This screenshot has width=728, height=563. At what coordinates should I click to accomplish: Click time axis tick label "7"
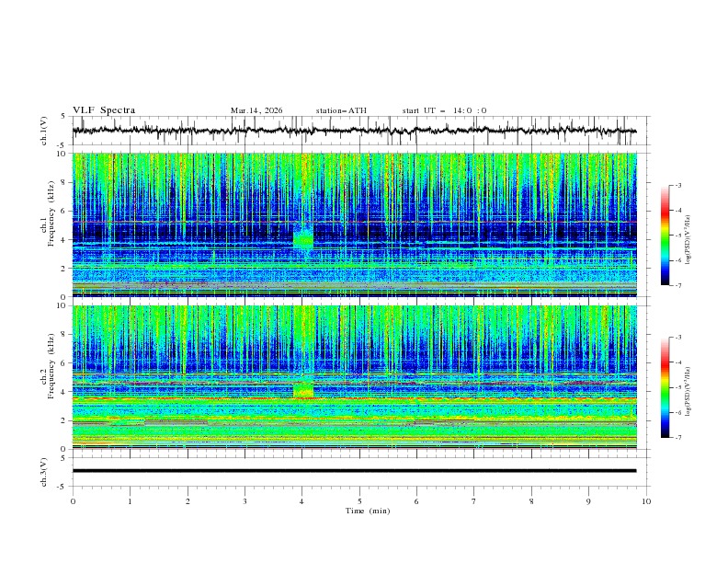tap(474, 501)
